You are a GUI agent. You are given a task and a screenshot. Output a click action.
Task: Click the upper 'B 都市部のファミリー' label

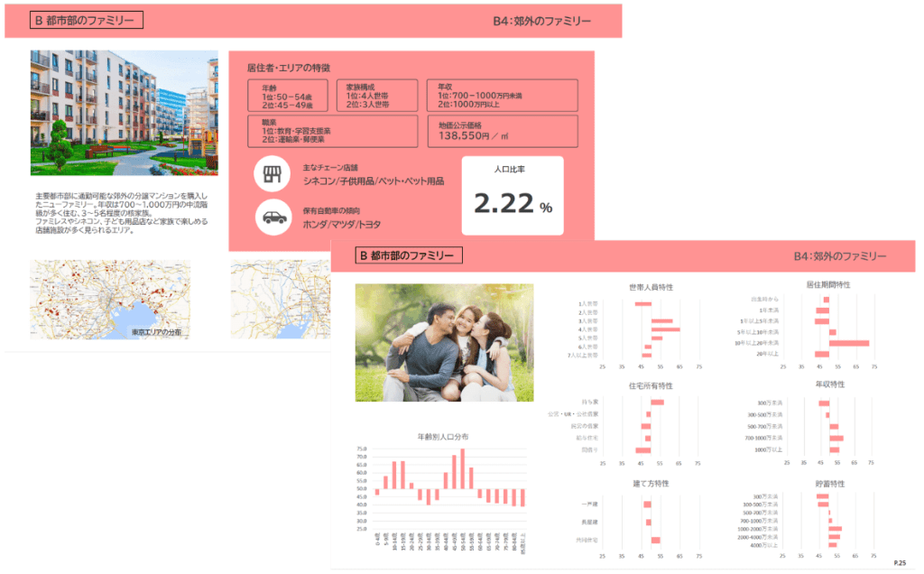tap(86, 20)
